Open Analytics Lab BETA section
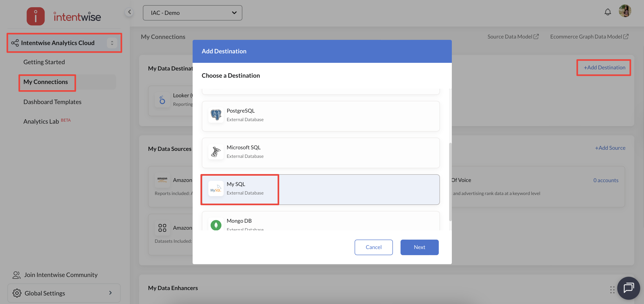 coord(41,121)
